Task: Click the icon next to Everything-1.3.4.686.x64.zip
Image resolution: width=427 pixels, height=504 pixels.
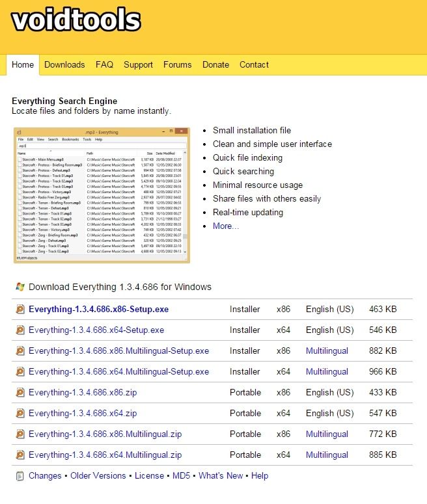Action: click(20, 414)
